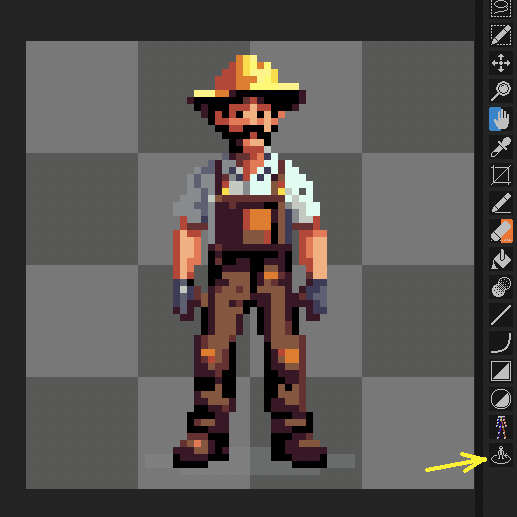
Task: Select the Pan hand tool
Action: coord(501,119)
